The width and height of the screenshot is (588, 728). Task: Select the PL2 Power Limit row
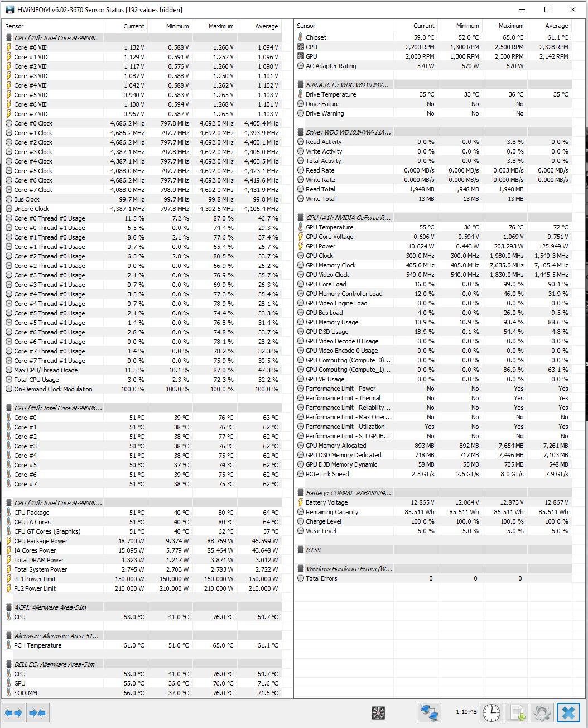142,588
